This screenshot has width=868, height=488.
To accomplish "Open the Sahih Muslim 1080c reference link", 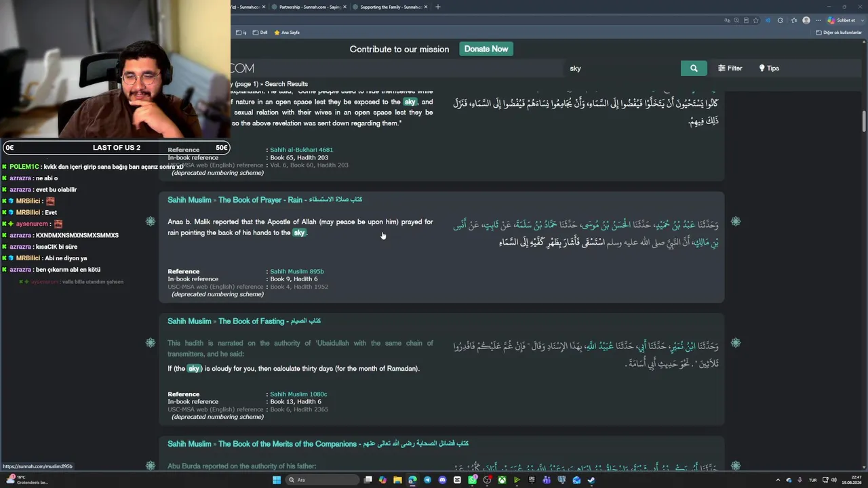I will point(298,394).
